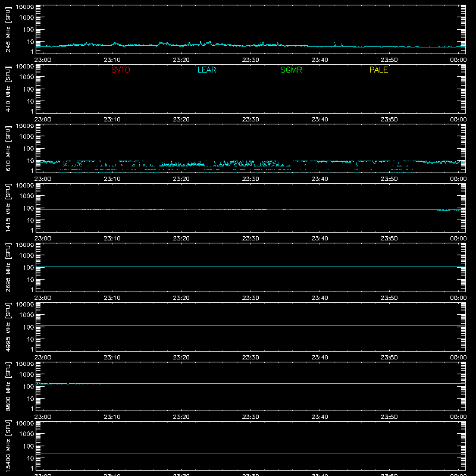Click the 1415 MHz [SFU] axis label
Viewport: 476px width, 476px height.
(8, 208)
